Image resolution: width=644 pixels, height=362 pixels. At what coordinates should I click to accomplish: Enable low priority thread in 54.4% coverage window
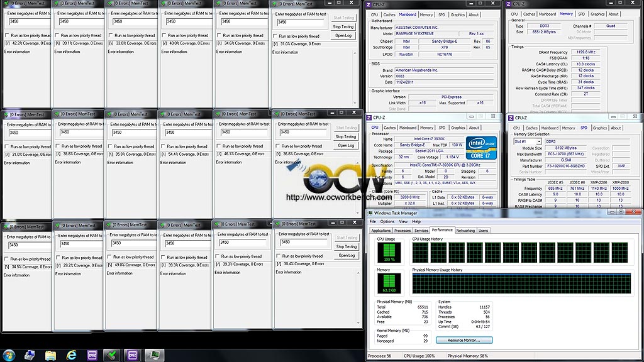click(x=163, y=146)
